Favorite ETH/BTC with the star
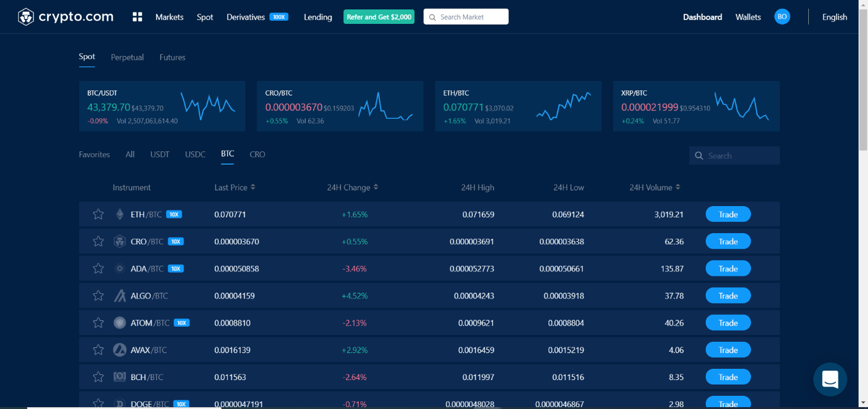The width and height of the screenshot is (868, 409). 98,214
